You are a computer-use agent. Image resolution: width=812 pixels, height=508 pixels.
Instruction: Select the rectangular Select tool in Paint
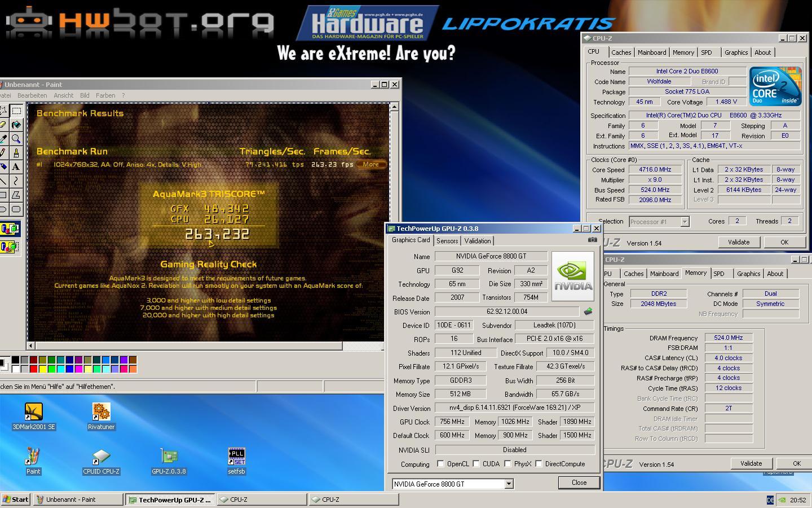coord(16,111)
